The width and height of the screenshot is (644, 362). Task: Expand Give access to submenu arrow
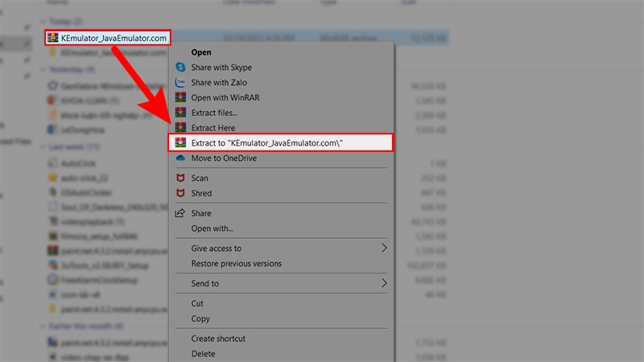click(384, 248)
